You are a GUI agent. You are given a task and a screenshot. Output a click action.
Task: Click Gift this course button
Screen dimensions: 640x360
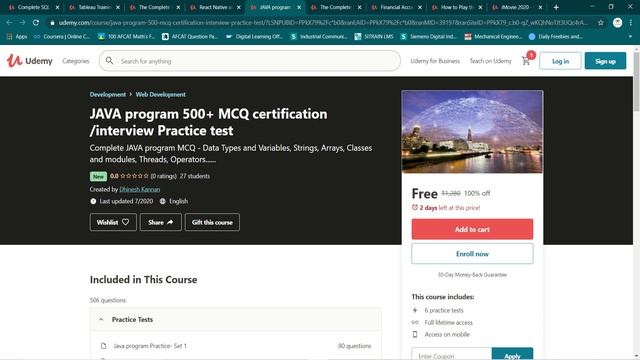[212, 222]
